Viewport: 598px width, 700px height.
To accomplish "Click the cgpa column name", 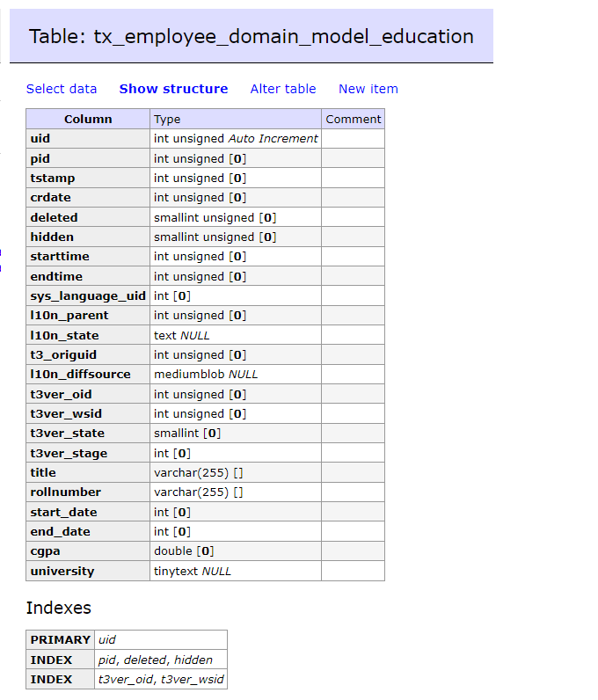I will click(x=46, y=551).
